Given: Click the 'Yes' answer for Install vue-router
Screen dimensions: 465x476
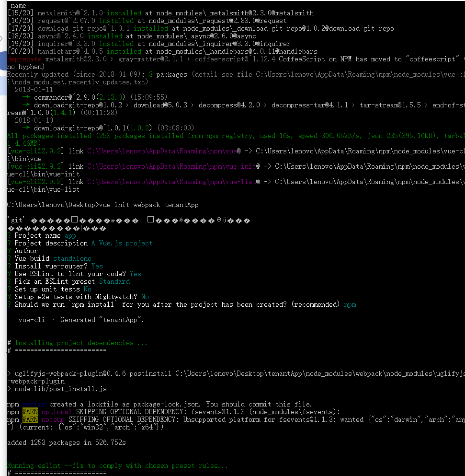Looking at the screenshot, I should click(97, 266).
